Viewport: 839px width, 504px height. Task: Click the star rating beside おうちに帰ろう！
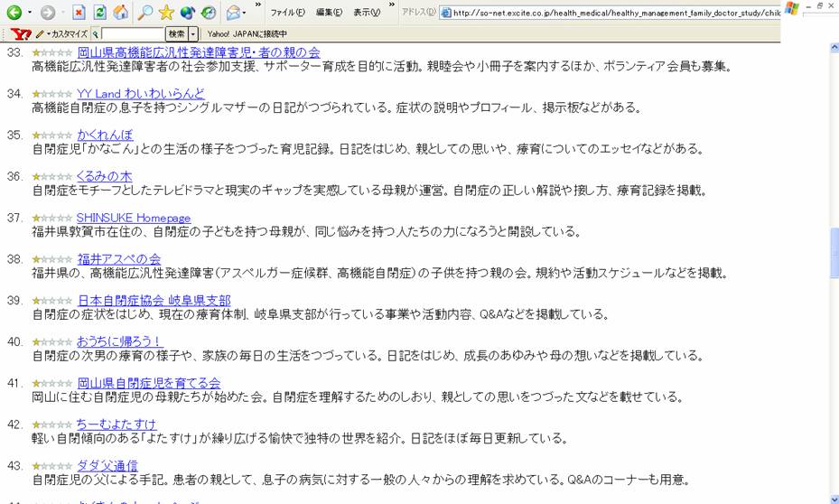pyautogui.click(x=51, y=341)
